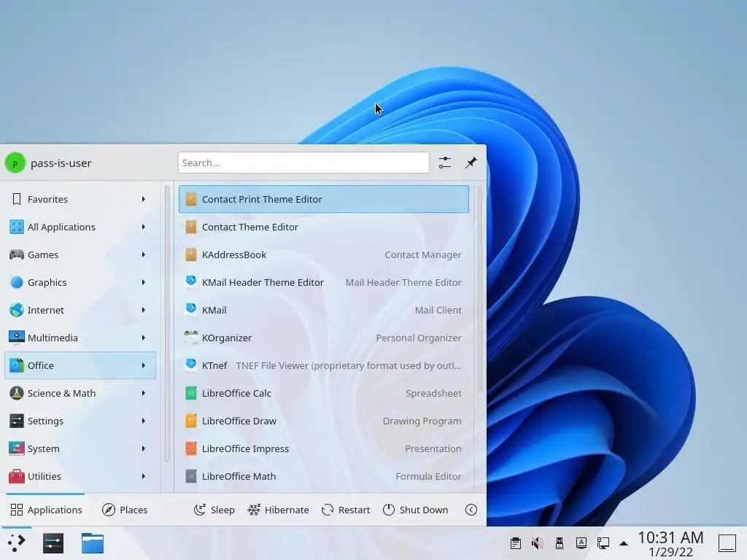This screenshot has height=560, width=747.
Task: Open KTnef file viewer
Action: (x=323, y=365)
